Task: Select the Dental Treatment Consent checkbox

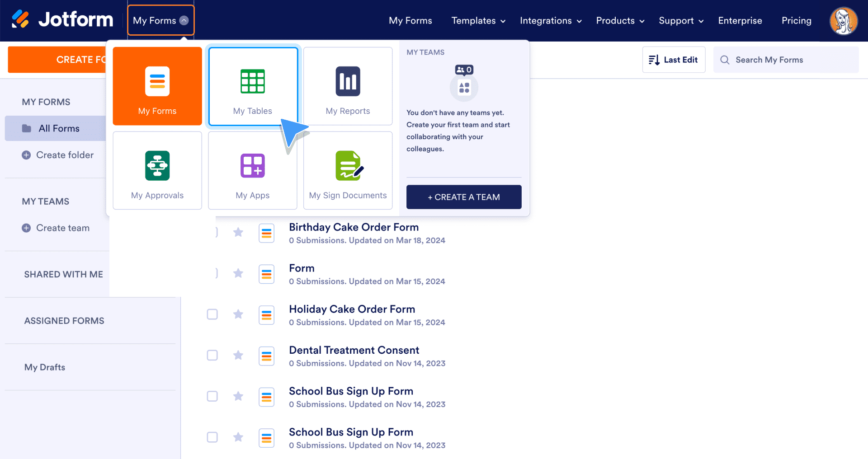Action: [212, 355]
